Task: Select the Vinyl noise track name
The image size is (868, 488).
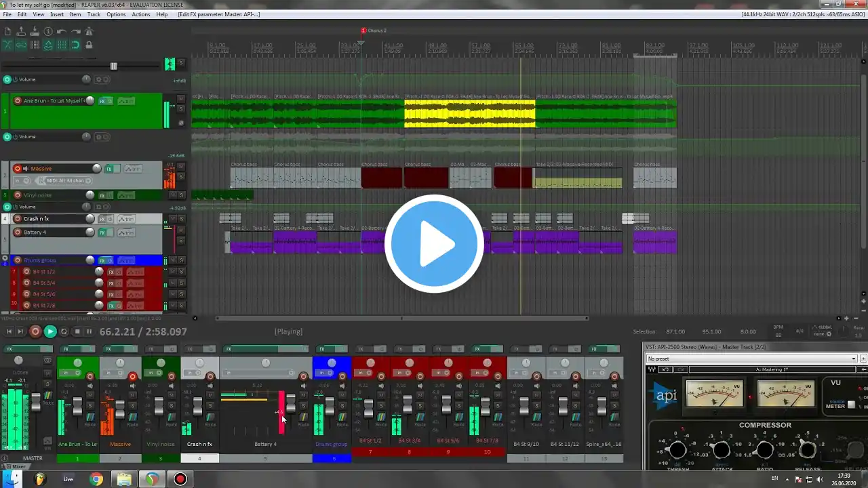Action: point(37,195)
